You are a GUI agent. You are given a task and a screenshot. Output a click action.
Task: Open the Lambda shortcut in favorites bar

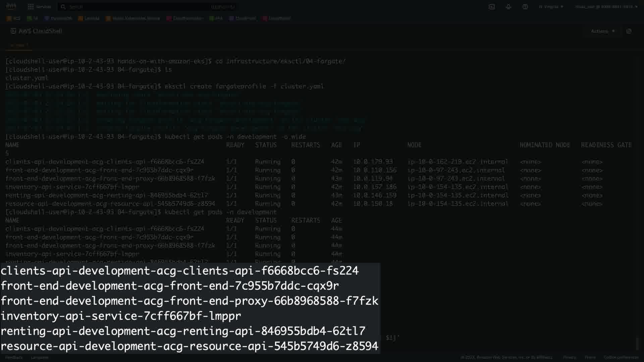click(89, 18)
